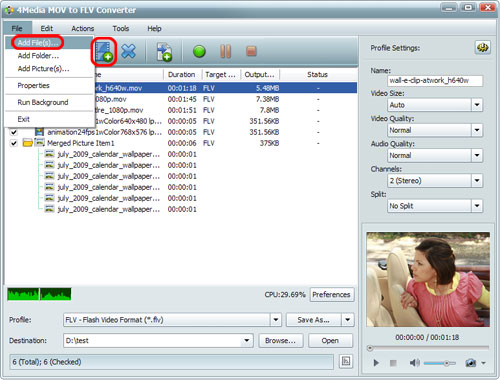The image size is (500, 380).
Task: Select Properties in File menu
Action: (49, 86)
